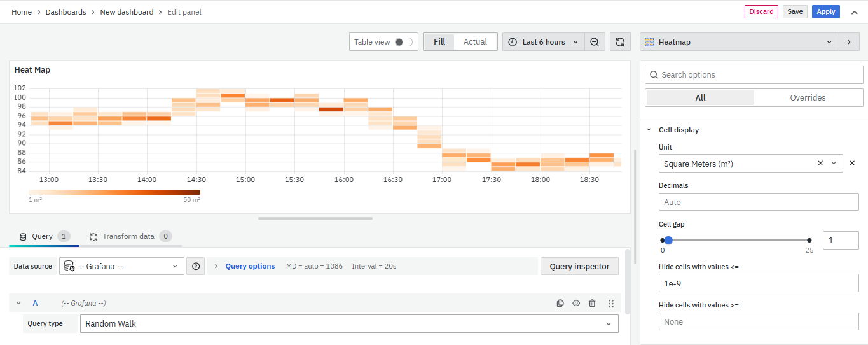Image resolution: width=868 pixels, height=345 pixels.
Task: Click the zoom out time range icon
Action: [x=594, y=42]
